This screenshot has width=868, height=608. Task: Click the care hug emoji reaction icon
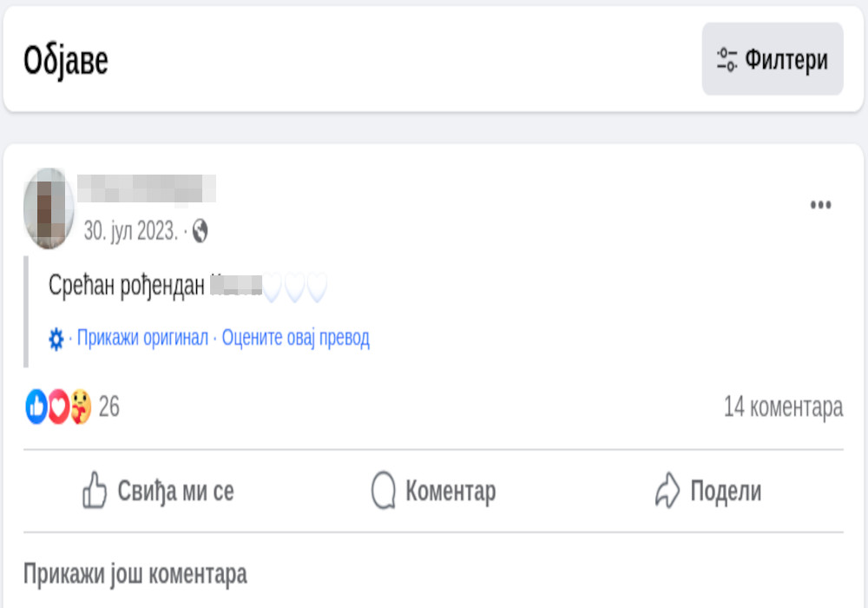pos(80,406)
